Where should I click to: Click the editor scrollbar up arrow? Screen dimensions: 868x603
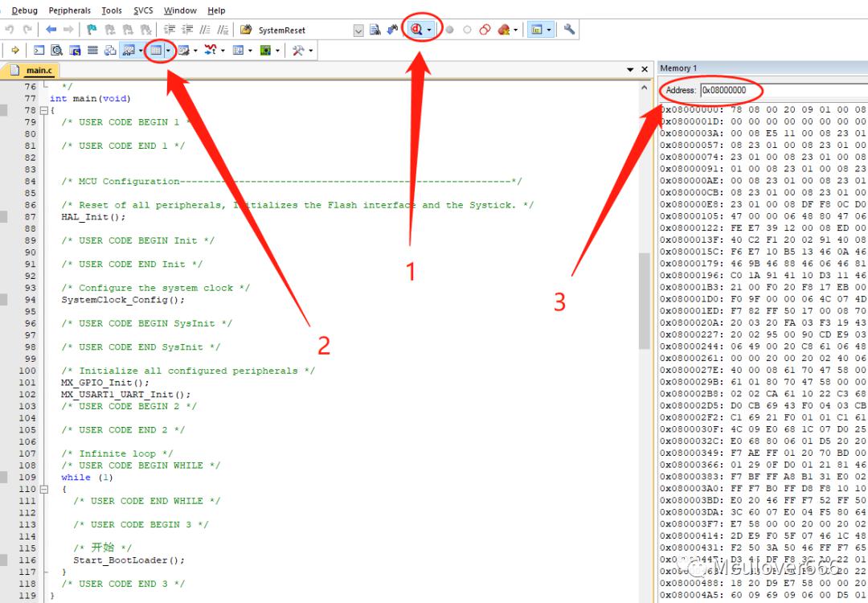644,88
